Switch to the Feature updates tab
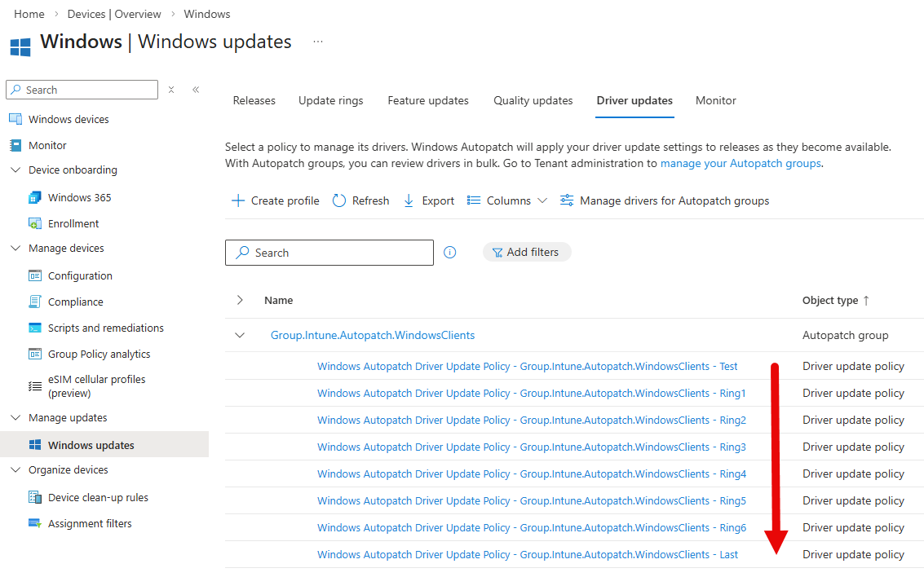The width and height of the screenshot is (924, 577). (428, 101)
